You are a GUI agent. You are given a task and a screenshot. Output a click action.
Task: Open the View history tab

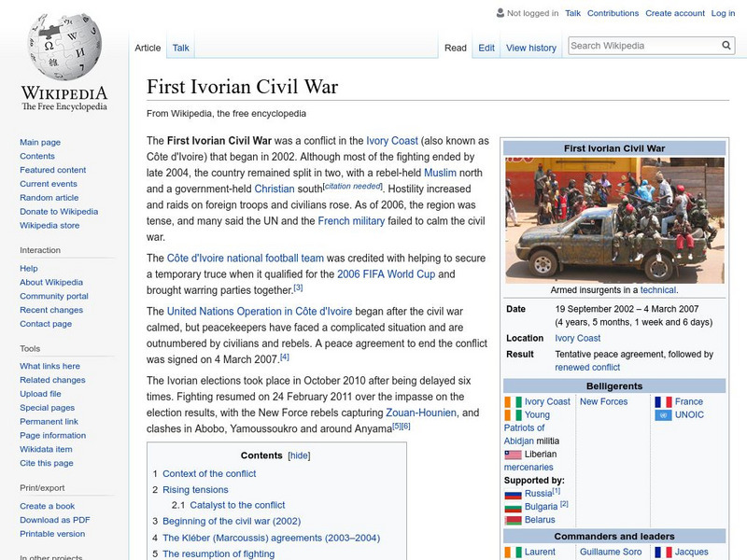coord(531,47)
